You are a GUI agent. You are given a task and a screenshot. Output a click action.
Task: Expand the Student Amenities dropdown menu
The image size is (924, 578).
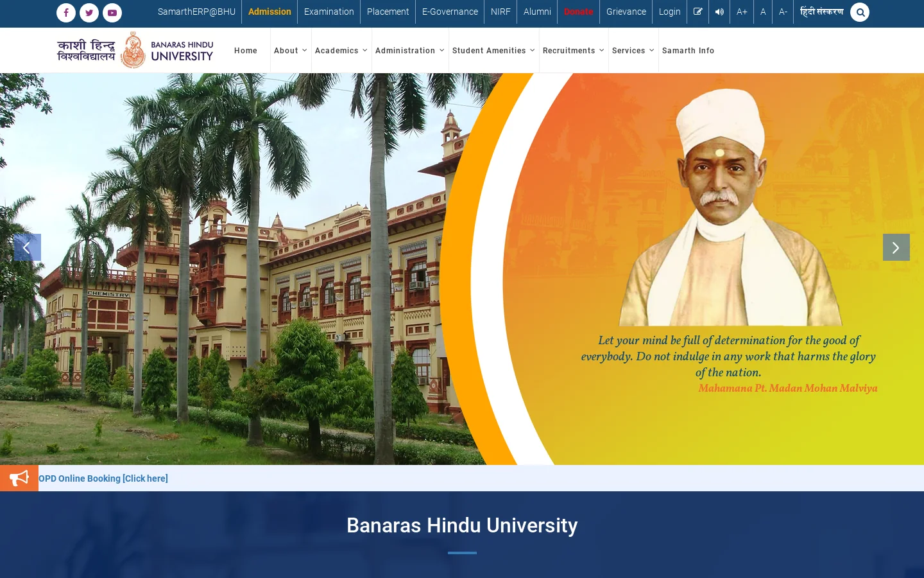tap(493, 51)
